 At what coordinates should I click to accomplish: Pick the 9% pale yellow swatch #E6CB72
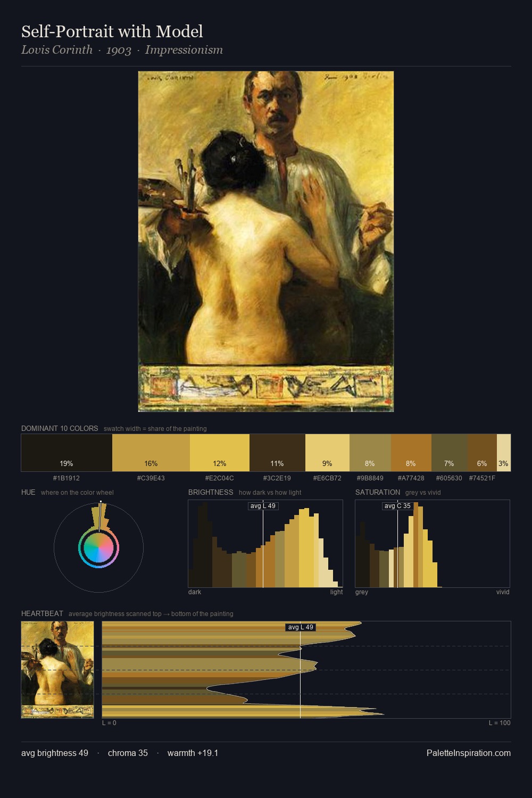point(327,453)
